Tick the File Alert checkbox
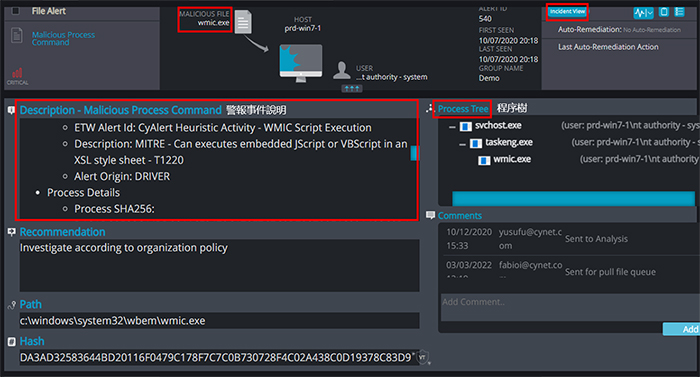Image resolution: width=700 pixels, height=377 pixels. click(16, 11)
